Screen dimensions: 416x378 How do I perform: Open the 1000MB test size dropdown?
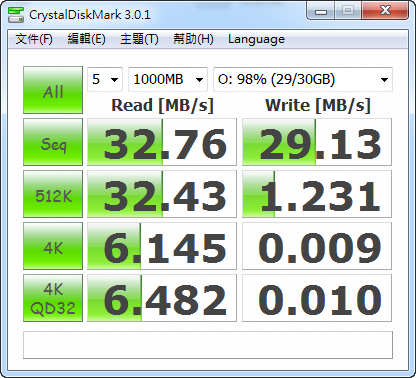[x=168, y=79]
